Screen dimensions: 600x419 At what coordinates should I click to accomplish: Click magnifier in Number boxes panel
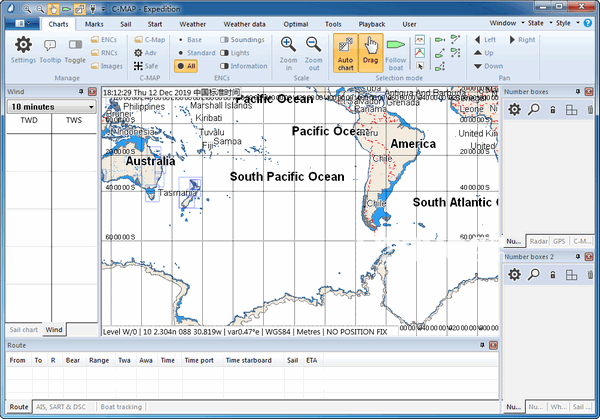point(533,110)
